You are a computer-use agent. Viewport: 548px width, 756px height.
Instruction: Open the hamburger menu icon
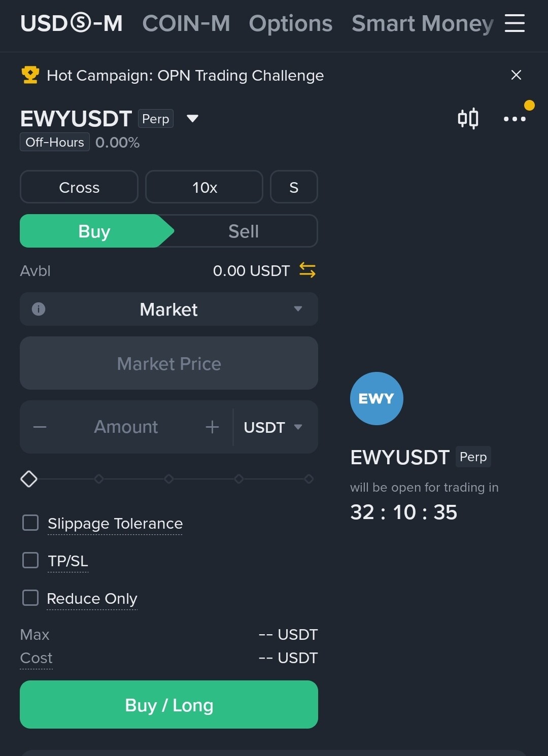click(x=515, y=23)
